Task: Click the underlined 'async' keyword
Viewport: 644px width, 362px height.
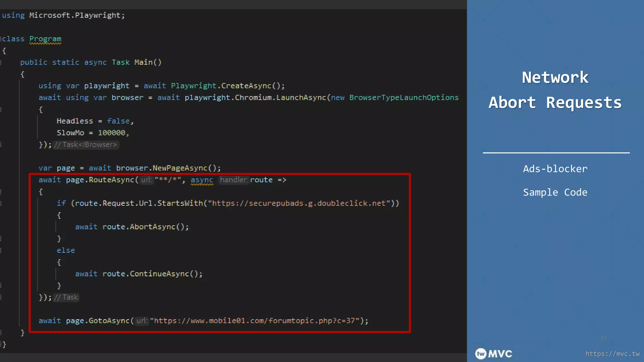Action: pos(202,180)
